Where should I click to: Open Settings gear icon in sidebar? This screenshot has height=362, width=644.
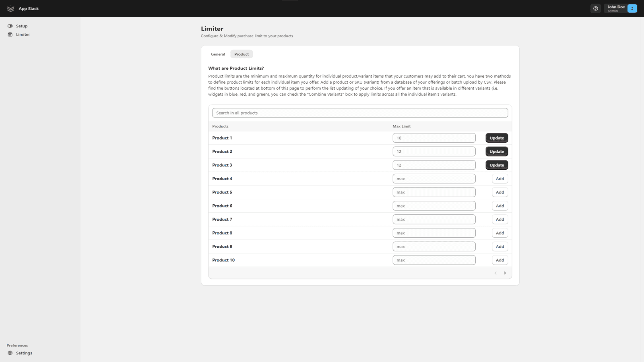10,353
